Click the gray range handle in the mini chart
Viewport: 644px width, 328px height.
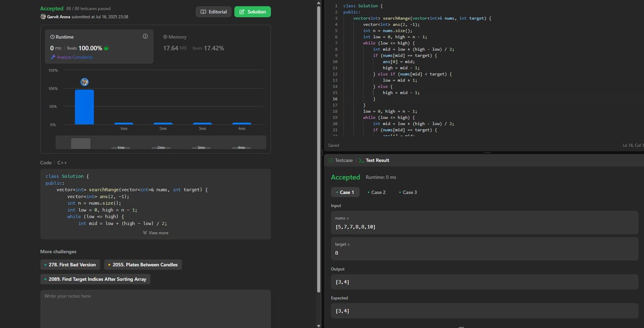point(81,143)
